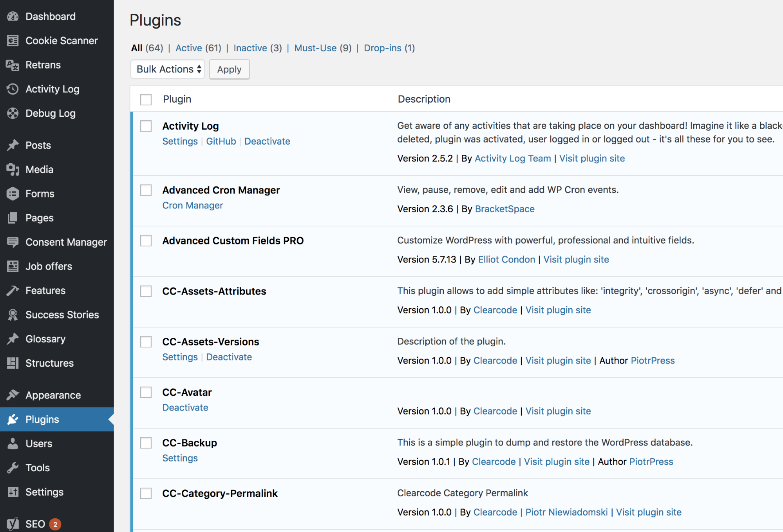Filter plugins by Inactive tab
The width and height of the screenshot is (783, 532).
(250, 48)
